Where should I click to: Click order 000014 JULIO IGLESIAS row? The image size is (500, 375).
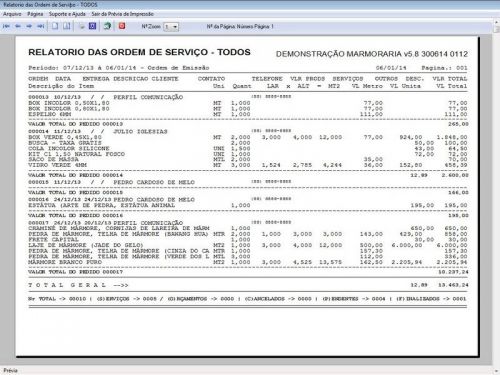point(160,131)
